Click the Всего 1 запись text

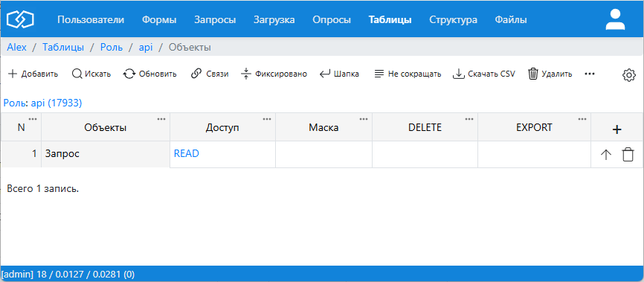(x=42, y=189)
